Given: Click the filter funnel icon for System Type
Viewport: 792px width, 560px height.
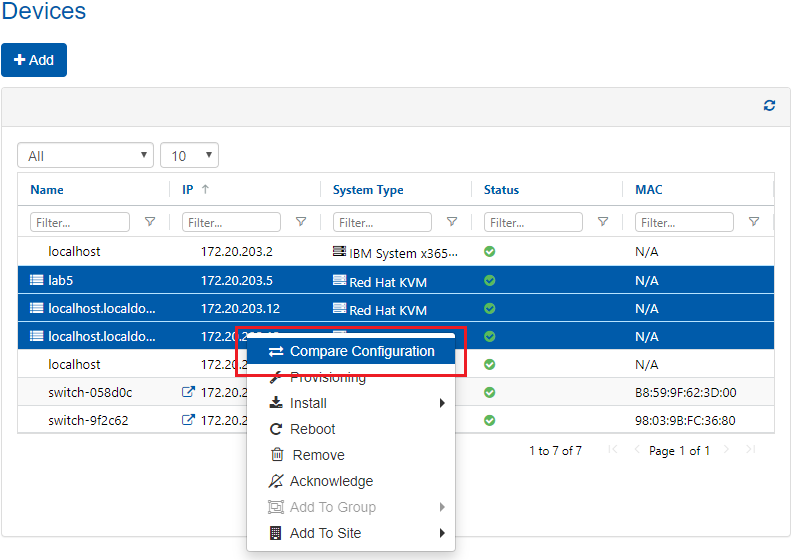Looking at the screenshot, I should pyautogui.click(x=452, y=222).
